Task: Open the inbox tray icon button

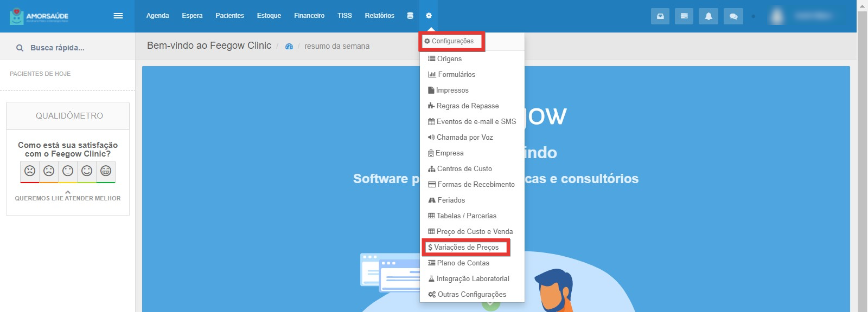Action: click(x=660, y=16)
